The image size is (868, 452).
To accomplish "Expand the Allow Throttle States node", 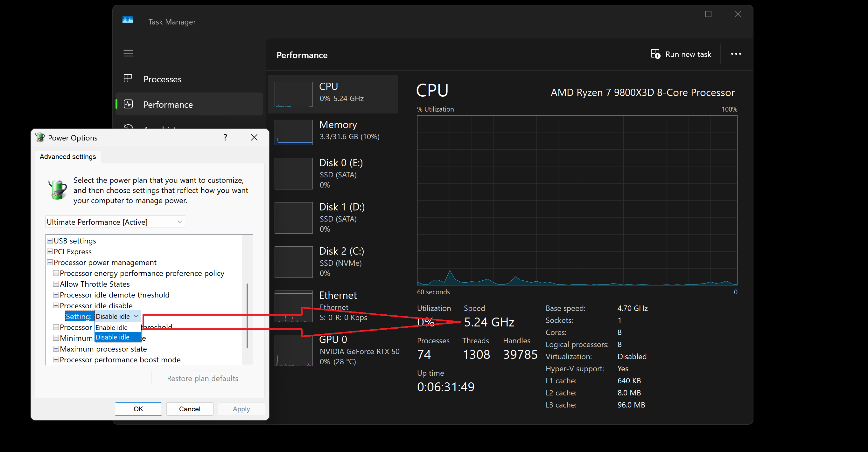I will click(x=56, y=284).
